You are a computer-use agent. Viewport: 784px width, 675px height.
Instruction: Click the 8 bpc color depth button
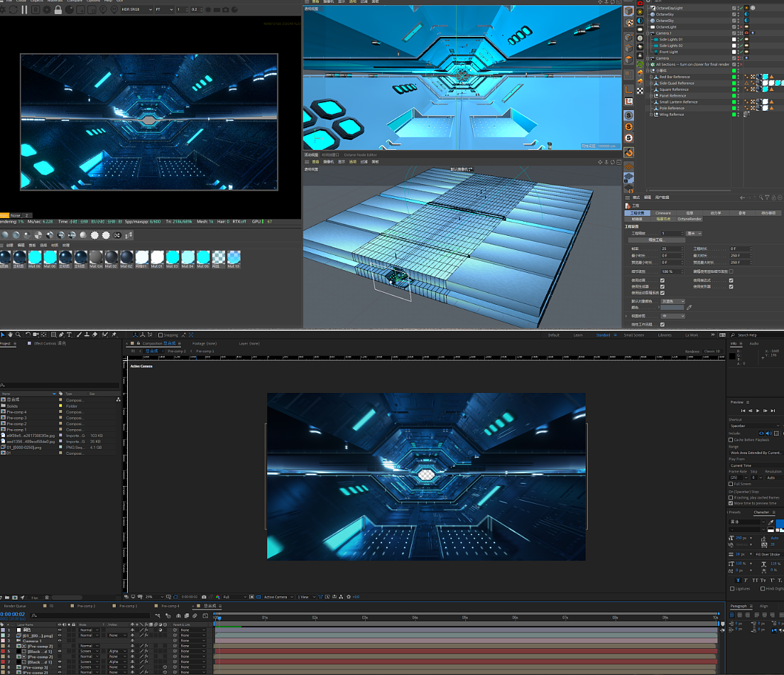(x=35, y=598)
